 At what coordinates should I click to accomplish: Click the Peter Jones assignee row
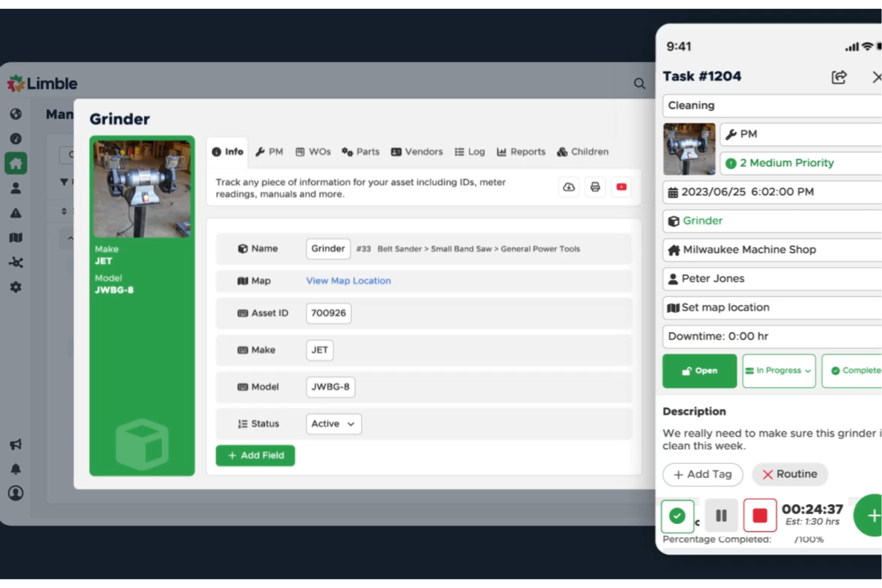click(772, 278)
